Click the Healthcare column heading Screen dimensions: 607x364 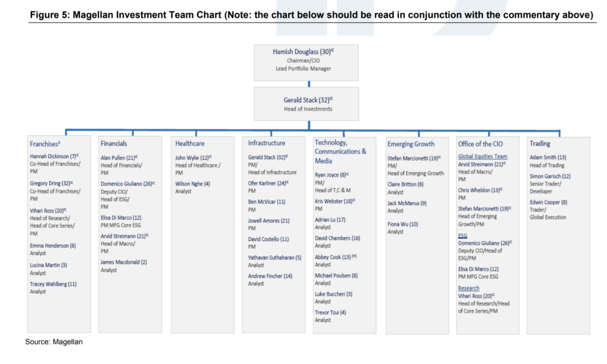point(191,143)
